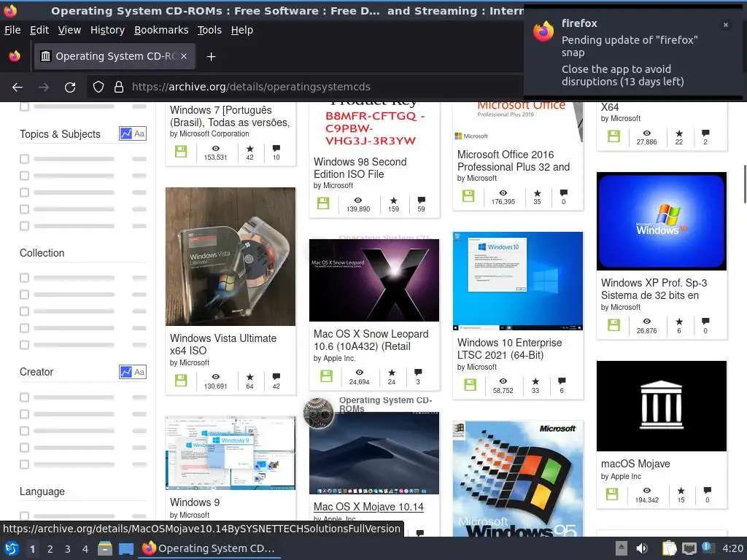Screen dimensions: 747x560
Task: Open the Windows 95 cover thumbnail
Action: click(518, 478)
